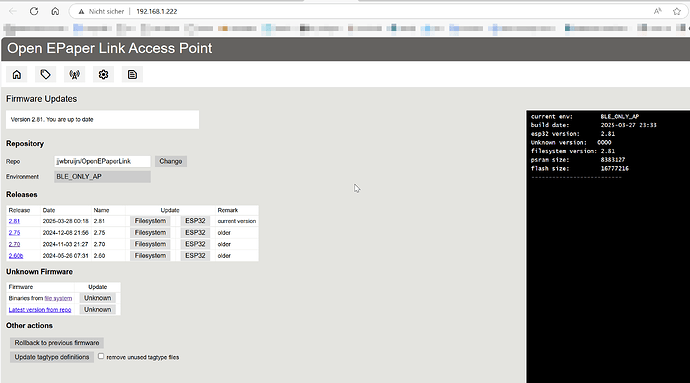Focus the address bar showing 192.168.1.222
This screenshot has width=690, height=383.
coord(157,11)
